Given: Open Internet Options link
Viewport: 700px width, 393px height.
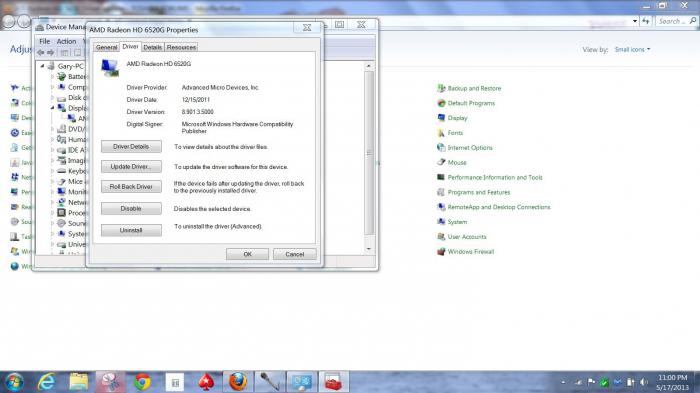Looking at the screenshot, I should pos(470,148).
